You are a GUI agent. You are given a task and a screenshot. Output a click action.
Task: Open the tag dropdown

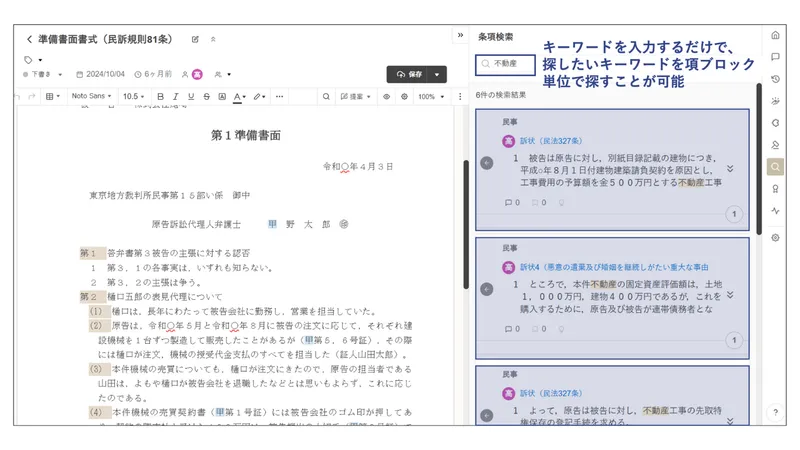(x=33, y=60)
